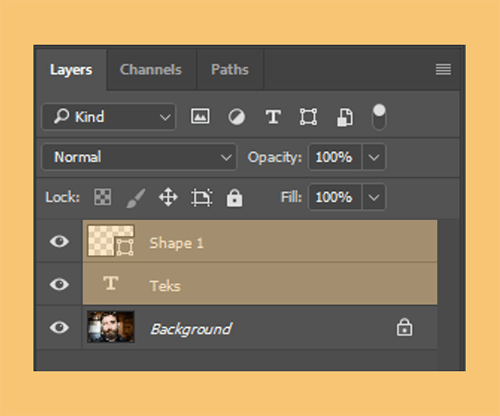Screen dimensions: 500x416
Task: Open the Normal blend mode dropdown
Action: 139,157
